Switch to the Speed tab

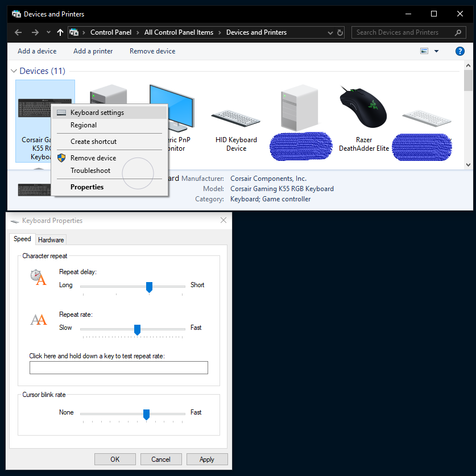tap(22, 239)
